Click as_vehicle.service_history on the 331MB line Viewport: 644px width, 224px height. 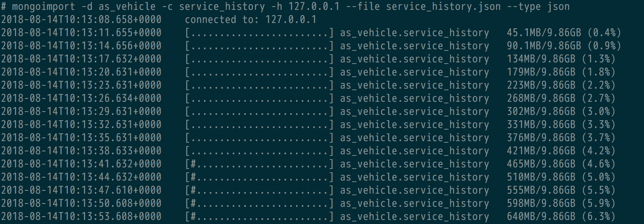pos(414,125)
